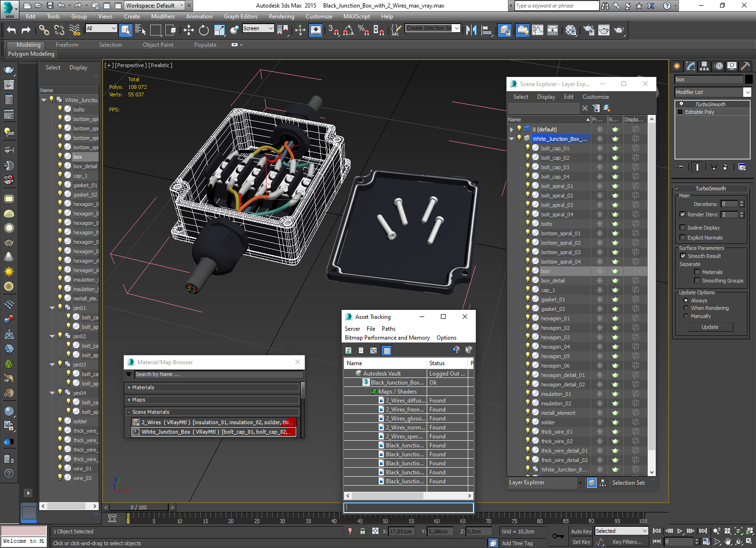756x548 pixels.
Task: Toggle the 3D Snaps icon
Action: tap(333, 30)
